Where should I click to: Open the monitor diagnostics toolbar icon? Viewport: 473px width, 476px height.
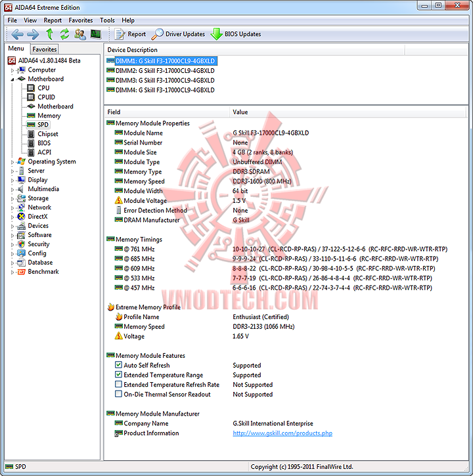pos(96,34)
